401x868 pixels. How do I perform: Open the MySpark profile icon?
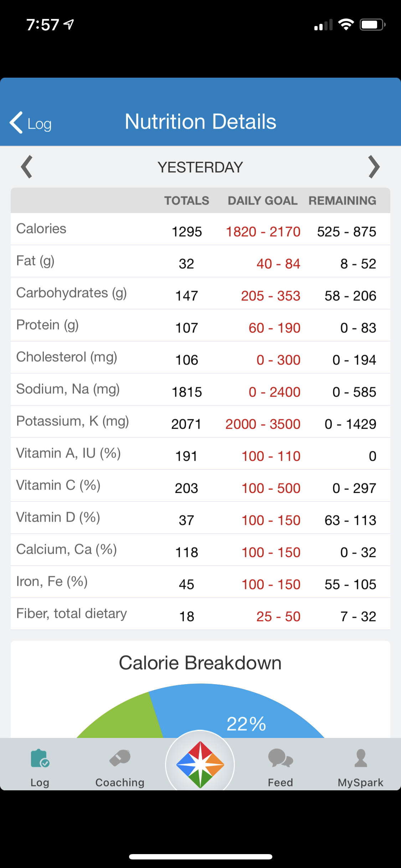[x=361, y=758]
